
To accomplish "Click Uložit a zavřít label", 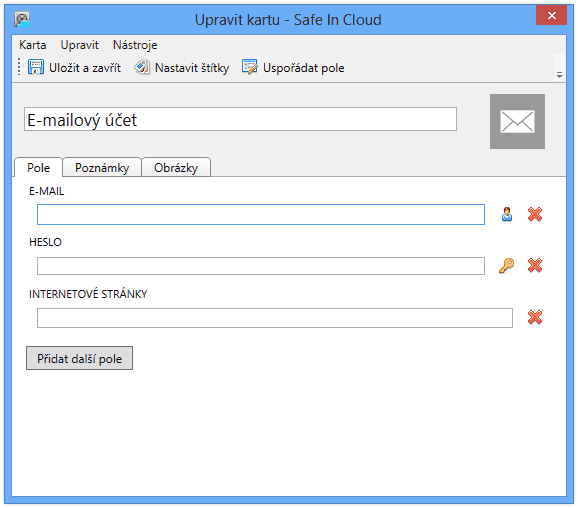I will 85,68.
